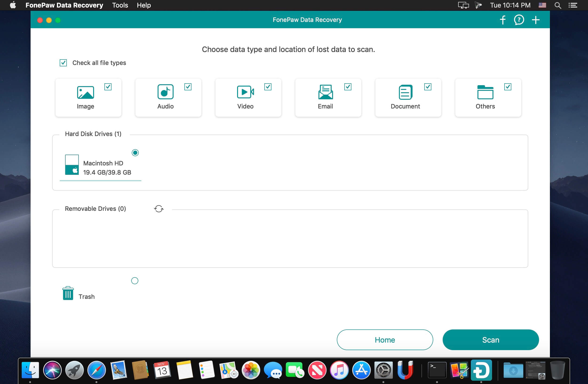
Task: Click the Audio music note icon
Action: (165, 92)
